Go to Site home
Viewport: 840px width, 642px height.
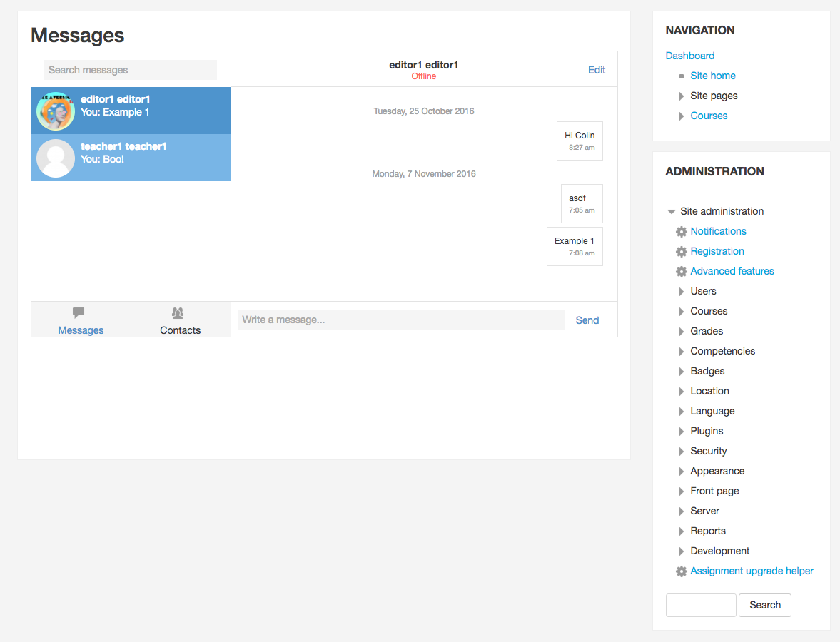click(712, 76)
